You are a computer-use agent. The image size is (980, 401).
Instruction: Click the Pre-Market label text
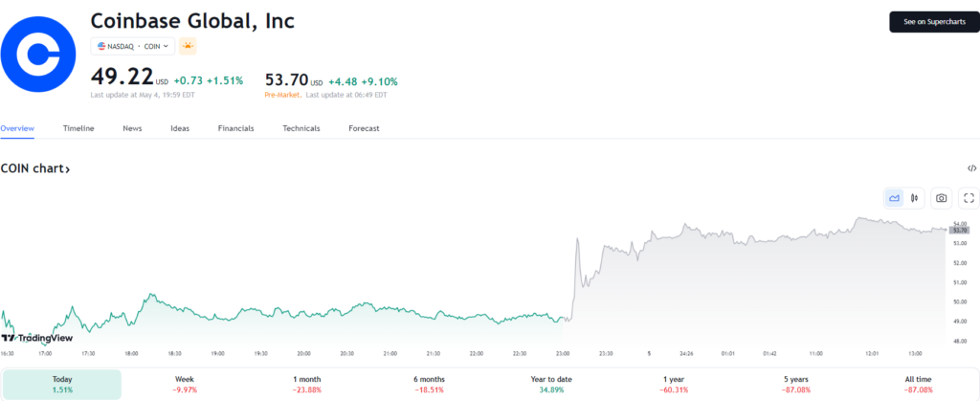pos(283,96)
